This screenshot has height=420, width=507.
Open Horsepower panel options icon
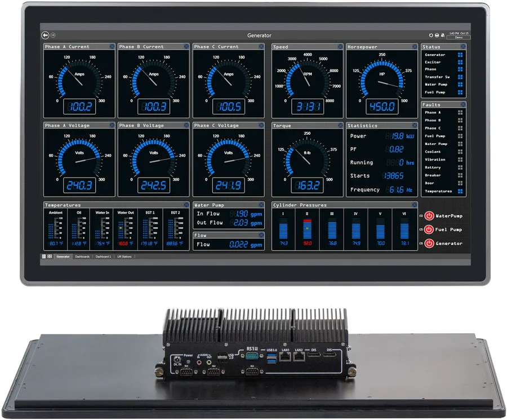tap(415, 47)
